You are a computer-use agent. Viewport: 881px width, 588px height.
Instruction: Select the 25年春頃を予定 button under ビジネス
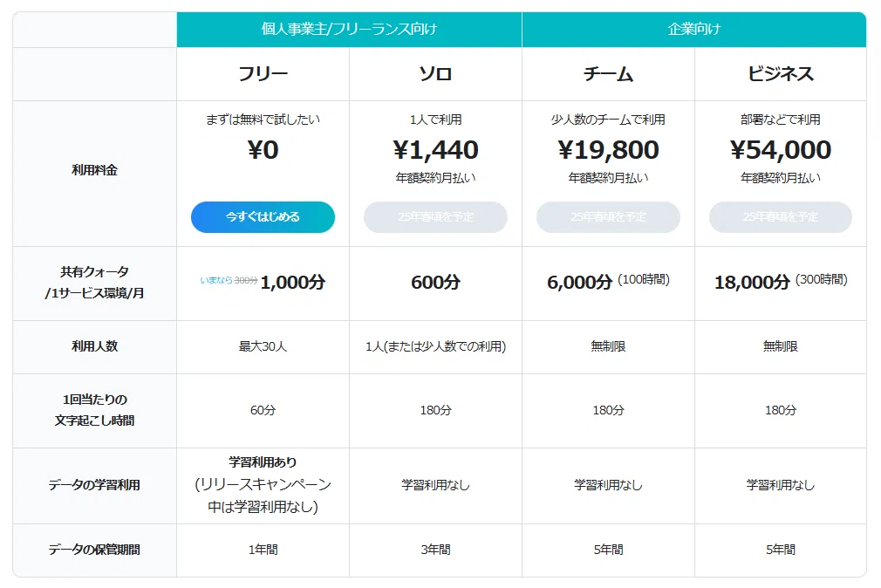click(x=781, y=217)
